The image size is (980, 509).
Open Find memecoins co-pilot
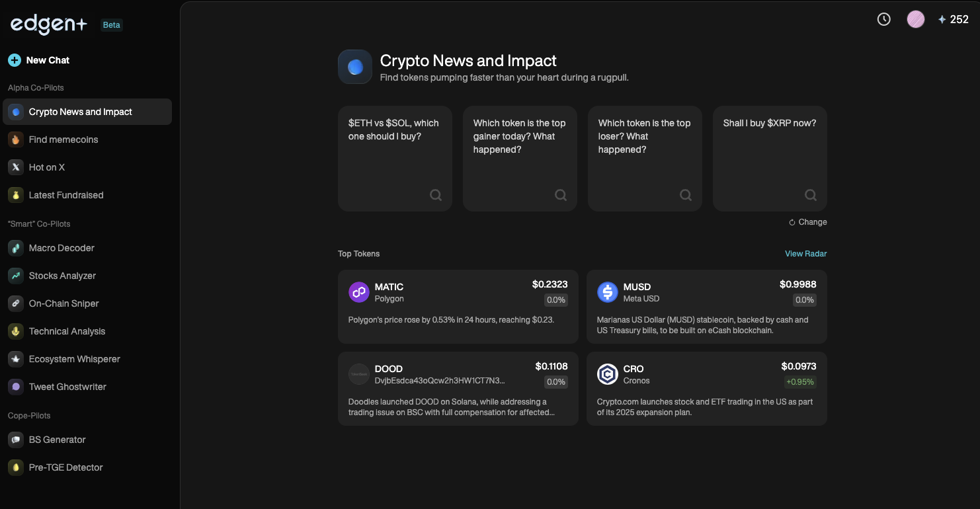tap(63, 139)
